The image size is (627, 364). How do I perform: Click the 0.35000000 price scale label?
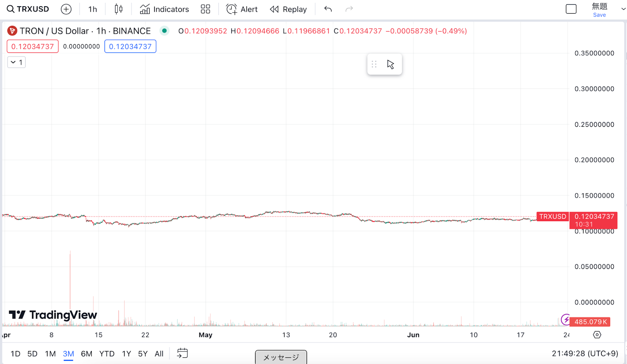tap(594, 53)
